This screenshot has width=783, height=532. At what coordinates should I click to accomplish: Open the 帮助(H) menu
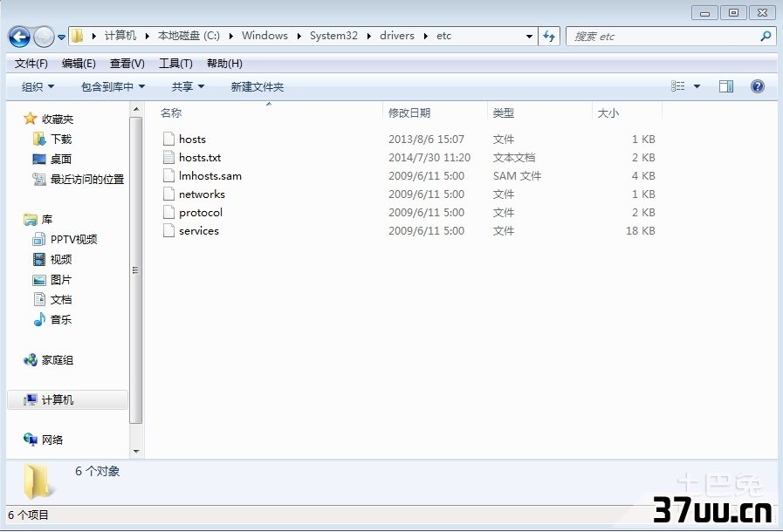click(224, 64)
